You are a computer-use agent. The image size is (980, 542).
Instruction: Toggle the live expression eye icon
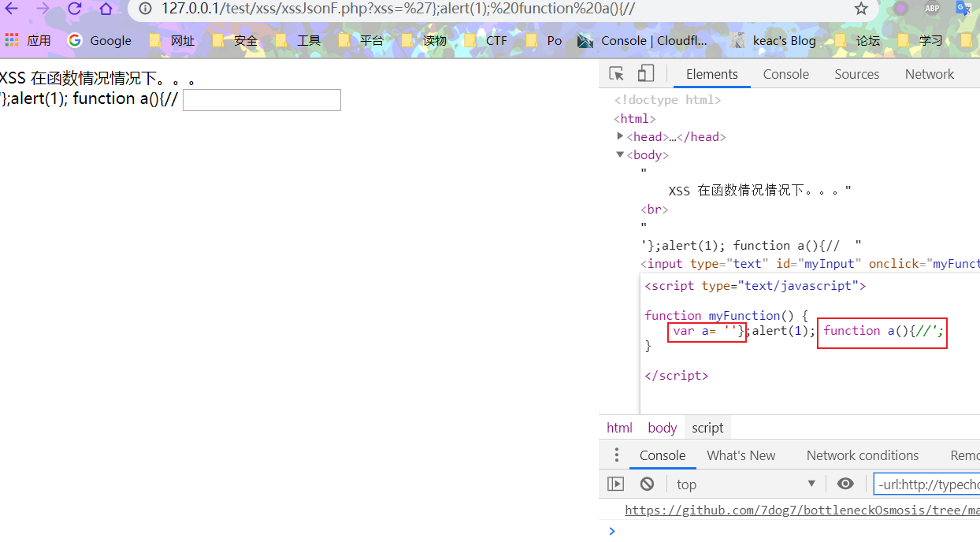(845, 484)
